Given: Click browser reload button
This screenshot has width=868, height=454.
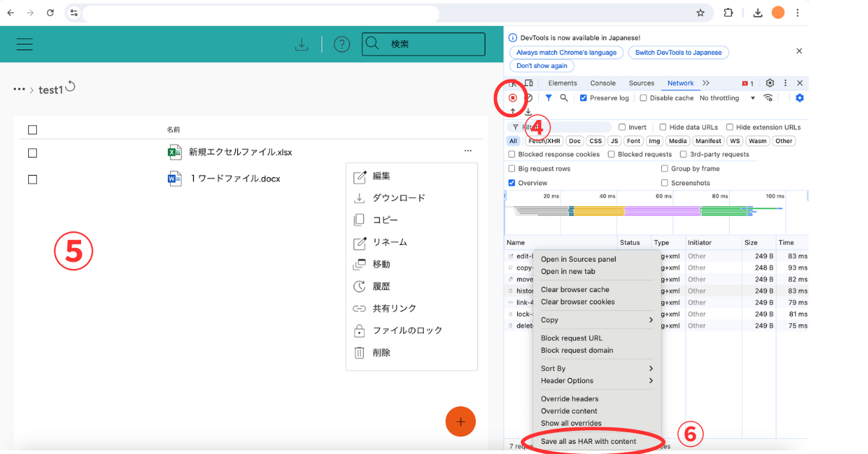Looking at the screenshot, I should [50, 13].
